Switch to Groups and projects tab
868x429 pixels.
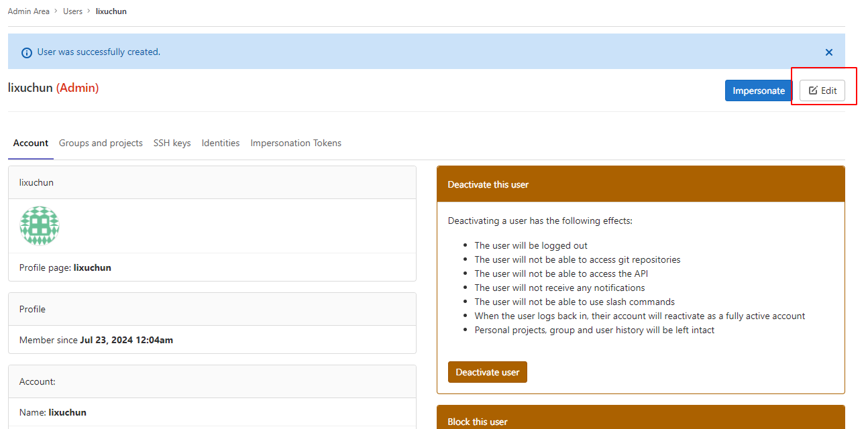101,143
